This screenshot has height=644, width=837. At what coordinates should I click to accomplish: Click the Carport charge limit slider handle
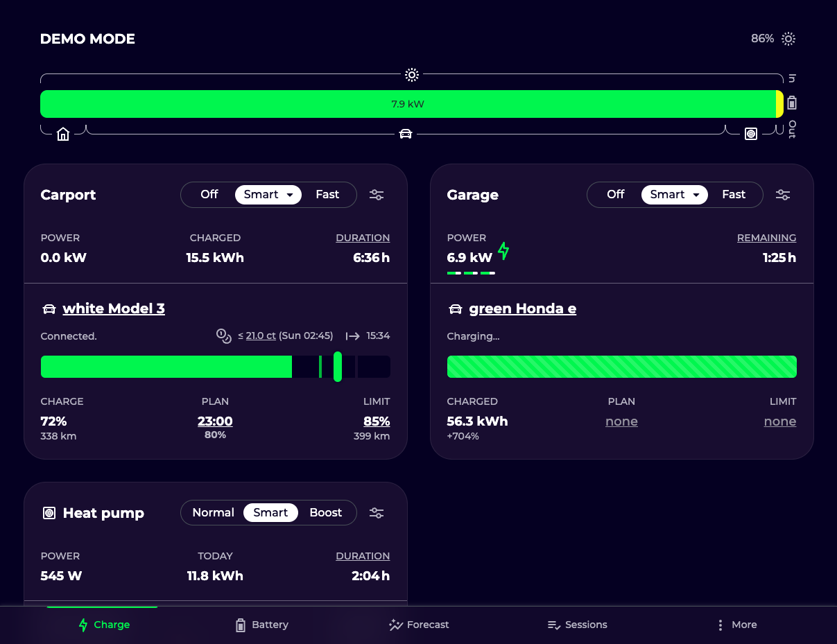click(338, 367)
